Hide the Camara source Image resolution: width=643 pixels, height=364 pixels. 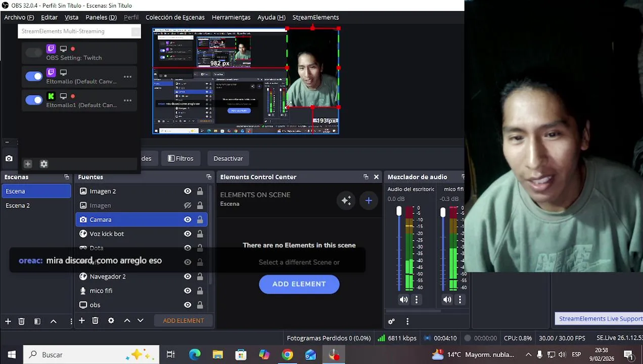click(188, 219)
